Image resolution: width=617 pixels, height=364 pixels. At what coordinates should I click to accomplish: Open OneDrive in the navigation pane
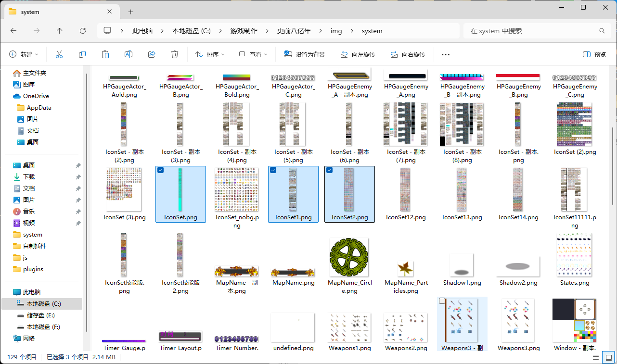tap(36, 96)
